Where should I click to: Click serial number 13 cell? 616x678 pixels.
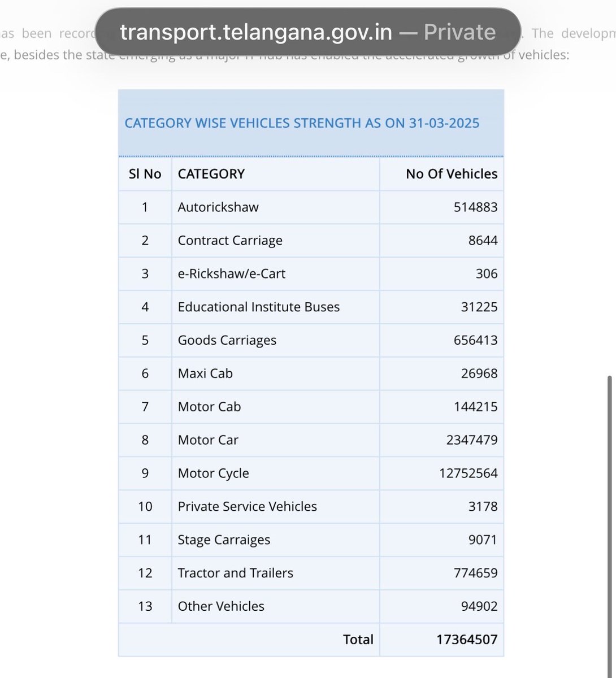click(145, 607)
